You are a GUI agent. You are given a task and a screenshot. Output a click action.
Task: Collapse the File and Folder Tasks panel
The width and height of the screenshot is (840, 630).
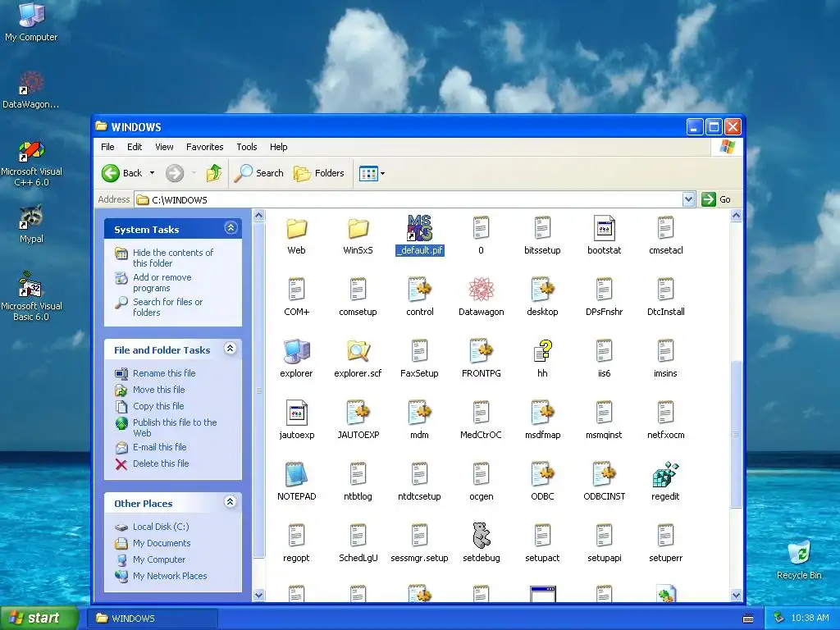231,349
